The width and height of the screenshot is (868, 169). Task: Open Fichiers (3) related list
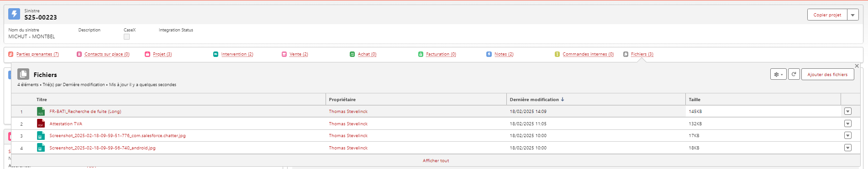[642, 54]
